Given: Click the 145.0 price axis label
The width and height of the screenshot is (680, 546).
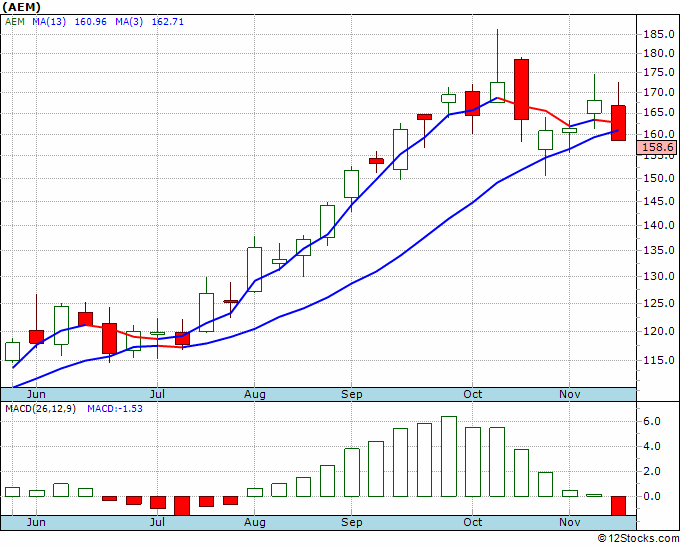Looking at the screenshot, I should coord(659,201).
